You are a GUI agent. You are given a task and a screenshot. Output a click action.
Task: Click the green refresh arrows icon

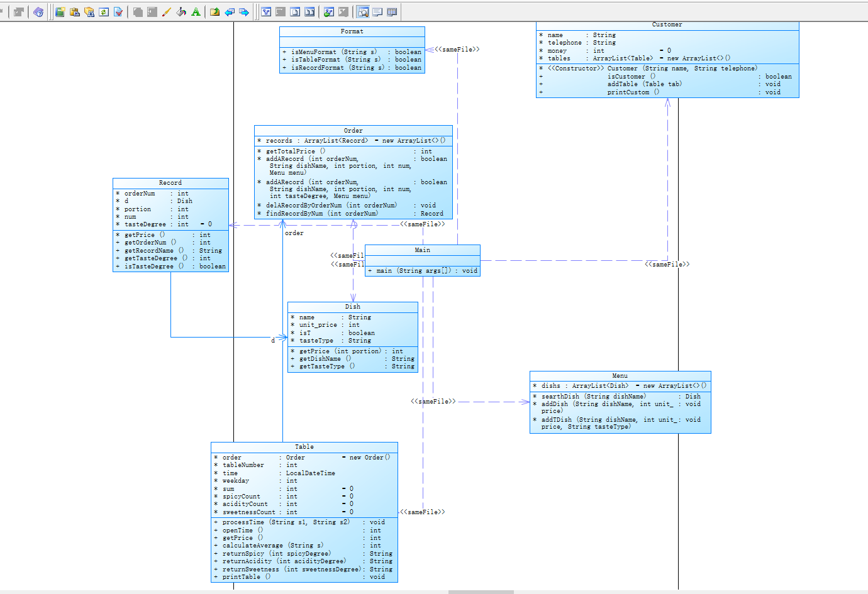click(x=104, y=12)
